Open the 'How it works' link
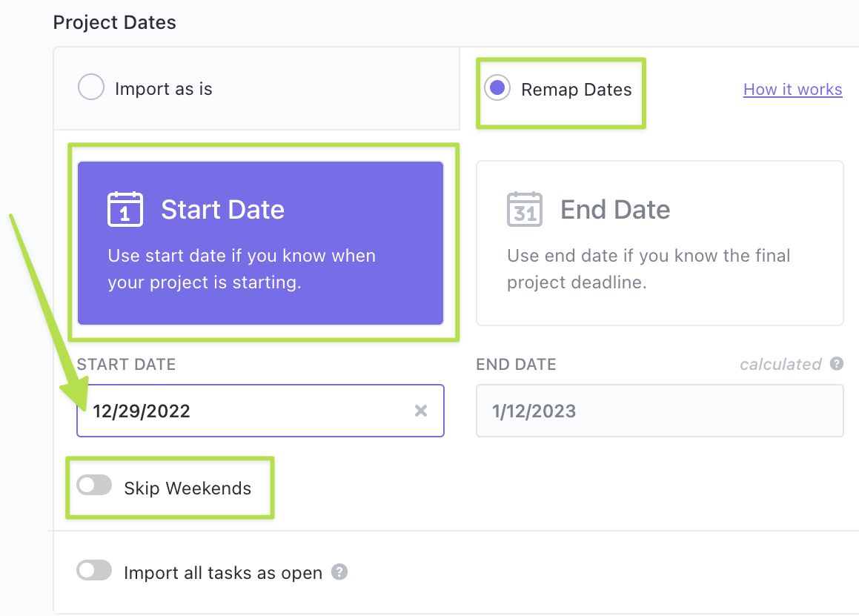 pos(792,90)
